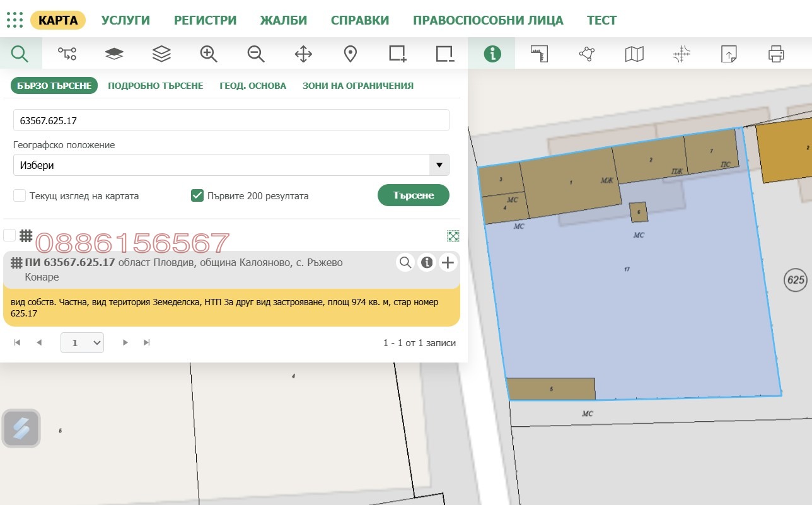812x505 pixels.
Task: Open the layers stack panel icon
Action: click(x=161, y=54)
